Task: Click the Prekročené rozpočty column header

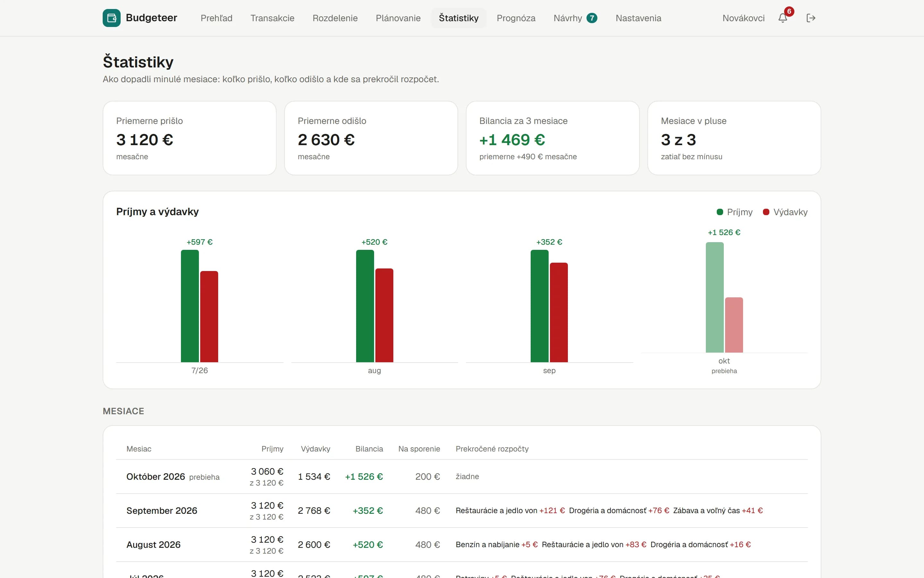Action: coord(492,449)
